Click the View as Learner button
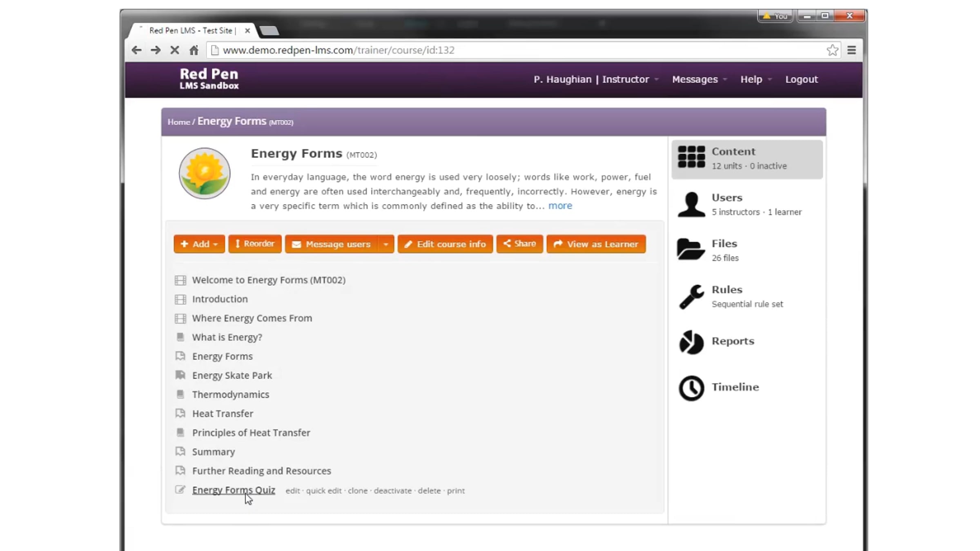 point(596,244)
